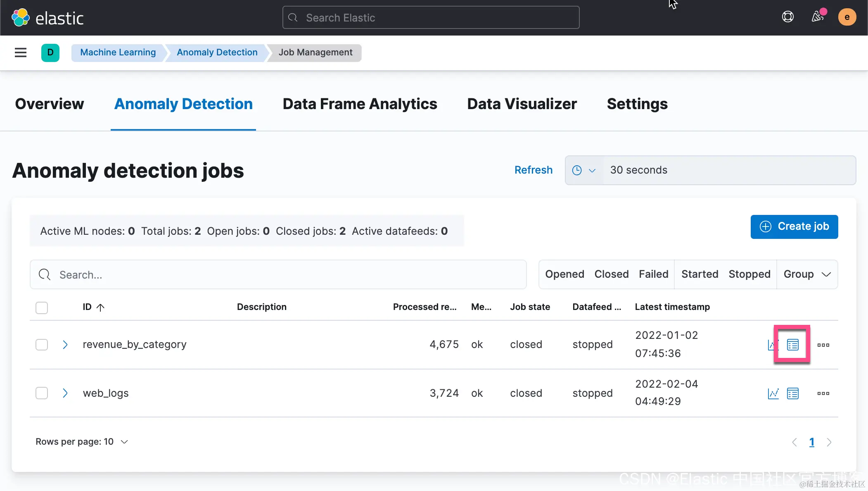Click the Create job button
The width and height of the screenshot is (868, 491).
(794, 226)
